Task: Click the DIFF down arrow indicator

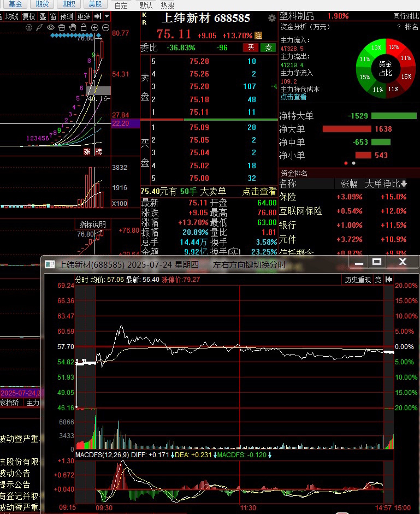Action: tap(173, 455)
